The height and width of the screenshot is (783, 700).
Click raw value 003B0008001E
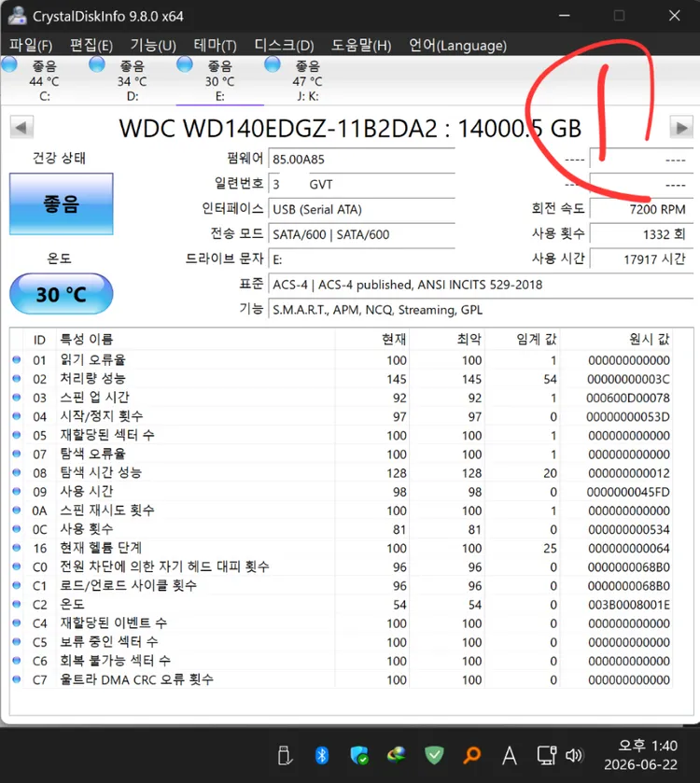click(x=628, y=605)
